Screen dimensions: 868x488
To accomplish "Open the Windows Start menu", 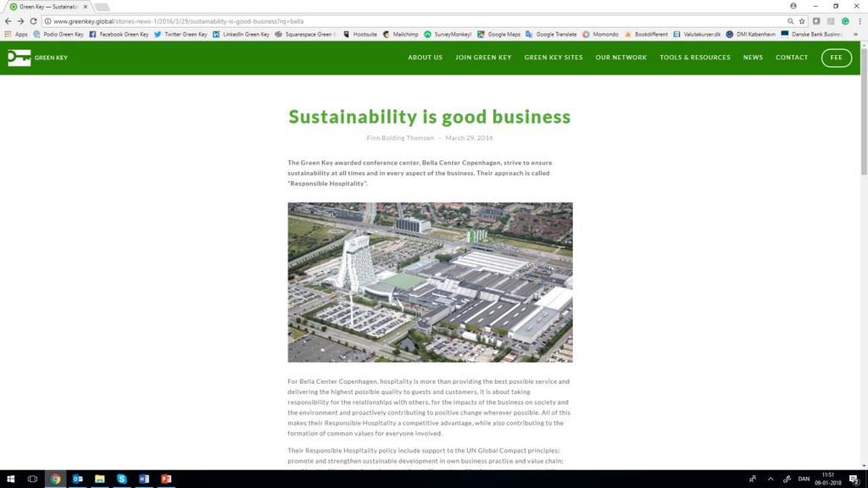I will coord(10,480).
